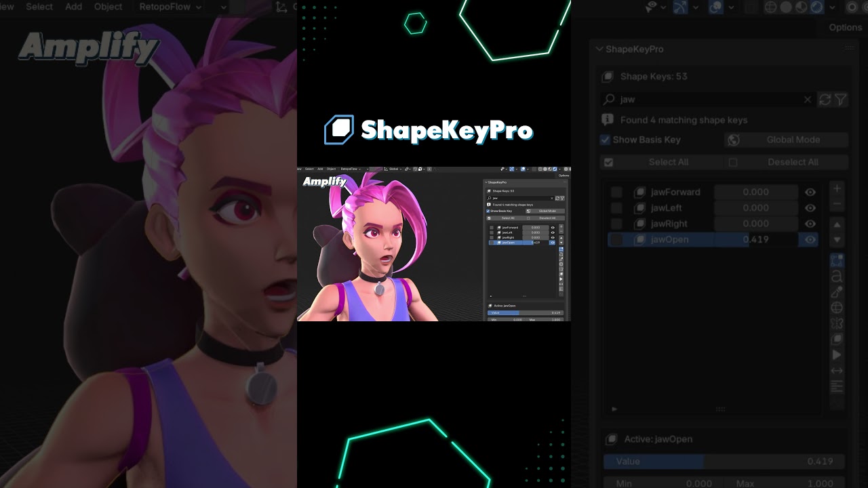Click the rendered shading sphere in background header
This screenshot has width=868, height=488.
(817, 7)
